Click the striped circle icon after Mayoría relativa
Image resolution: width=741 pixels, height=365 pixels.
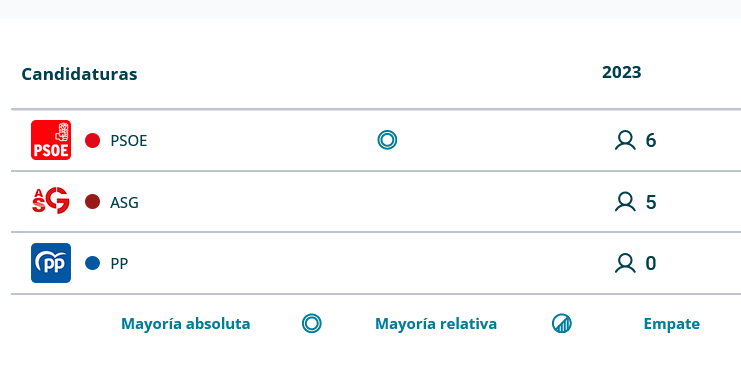(562, 324)
